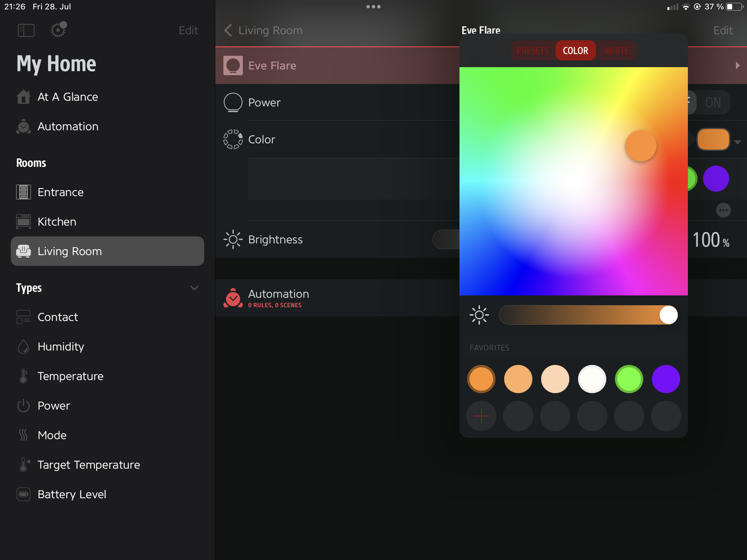Select the Kitchen room

[56, 222]
